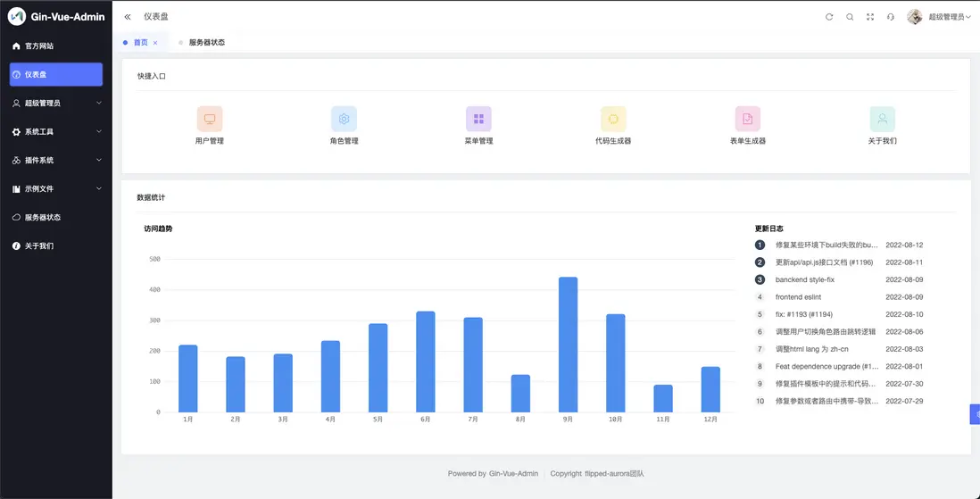
Task: Toggle fullscreen icon in the header
Action: coord(870,17)
